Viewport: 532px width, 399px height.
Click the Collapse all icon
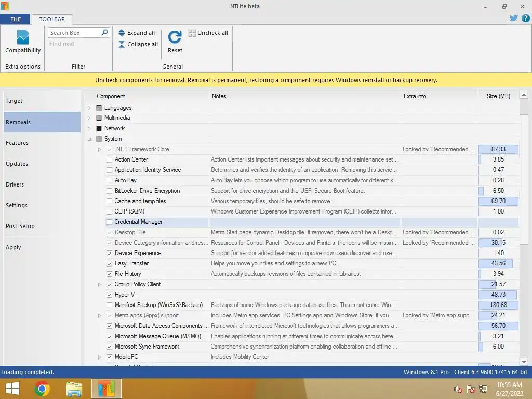click(x=122, y=44)
